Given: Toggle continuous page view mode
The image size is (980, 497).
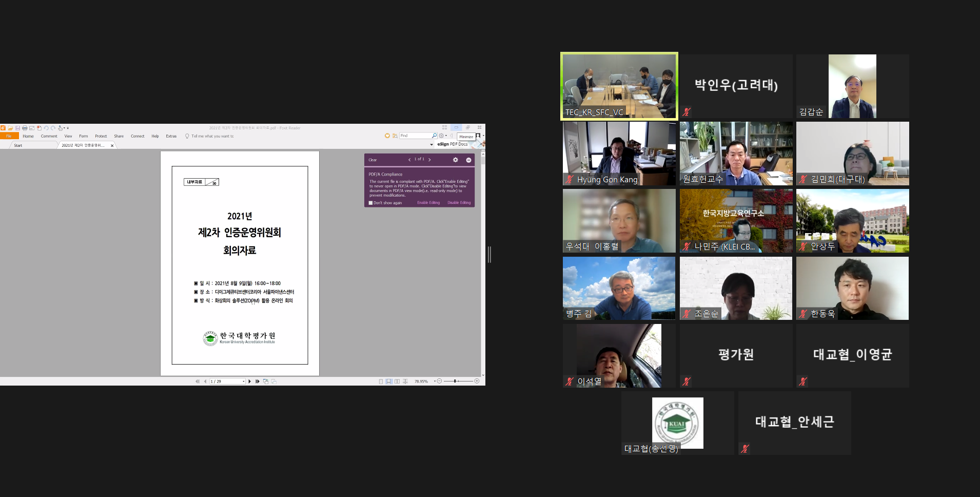Looking at the screenshot, I should point(389,381).
